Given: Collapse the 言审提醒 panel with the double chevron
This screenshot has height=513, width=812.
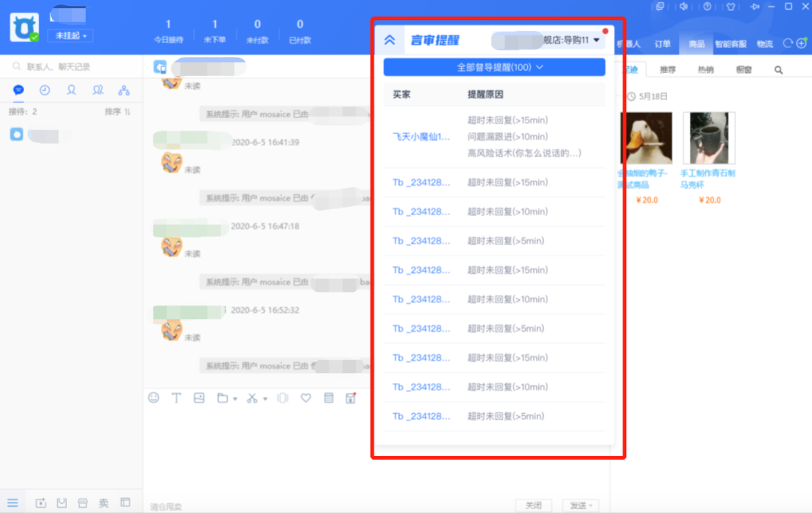Looking at the screenshot, I should (x=389, y=40).
